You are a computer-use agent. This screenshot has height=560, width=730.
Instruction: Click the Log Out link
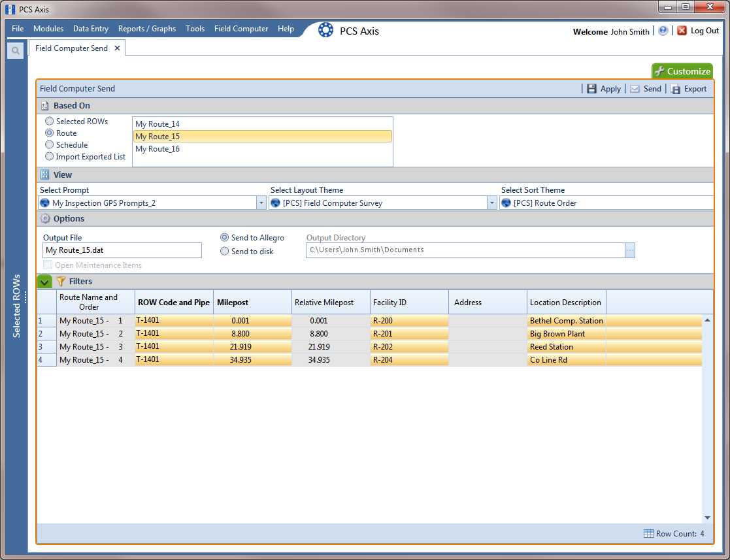tap(705, 31)
